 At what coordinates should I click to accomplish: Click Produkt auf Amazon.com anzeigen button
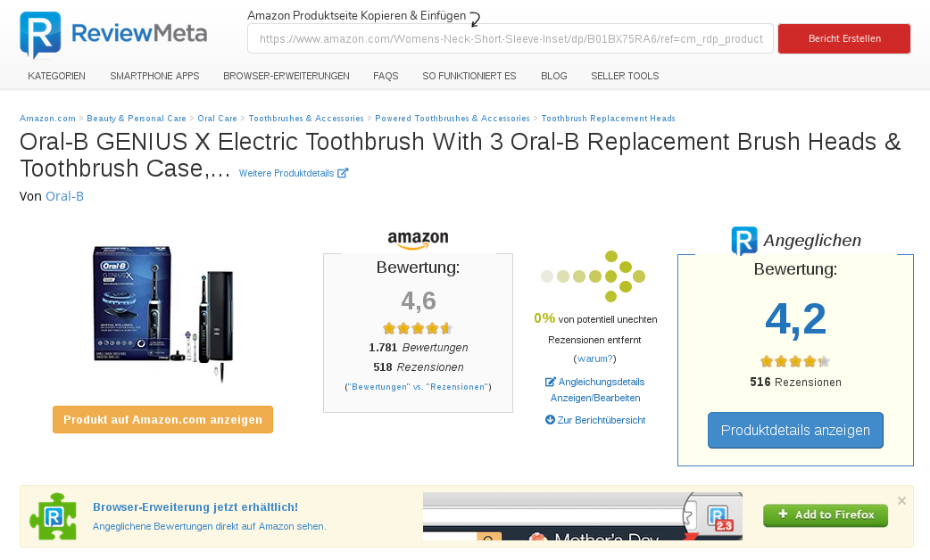(162, 419)
